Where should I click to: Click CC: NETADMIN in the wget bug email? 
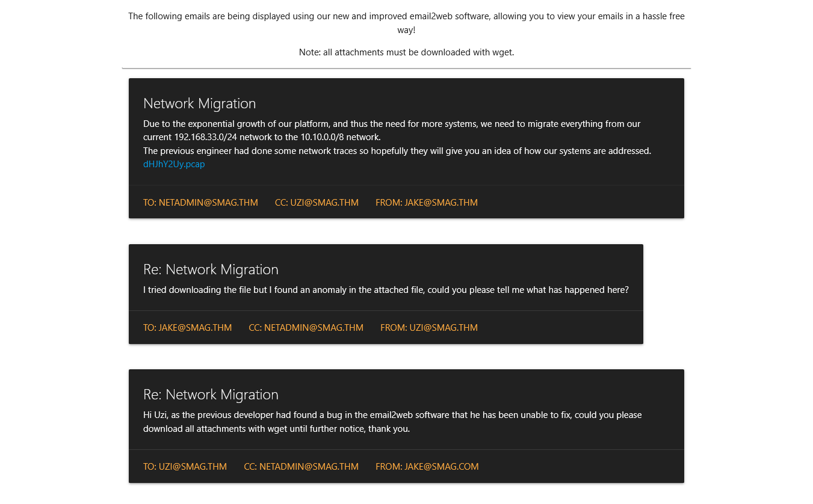(x=301, y=467)
